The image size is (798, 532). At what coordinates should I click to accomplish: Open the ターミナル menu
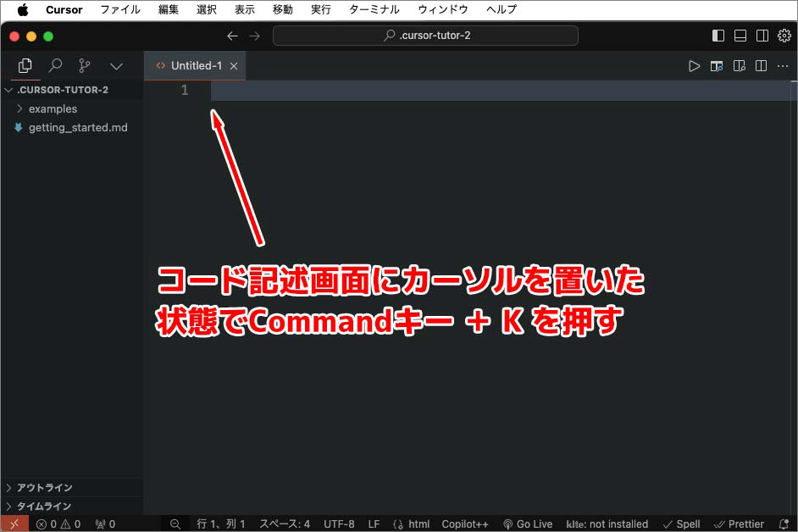374,9
